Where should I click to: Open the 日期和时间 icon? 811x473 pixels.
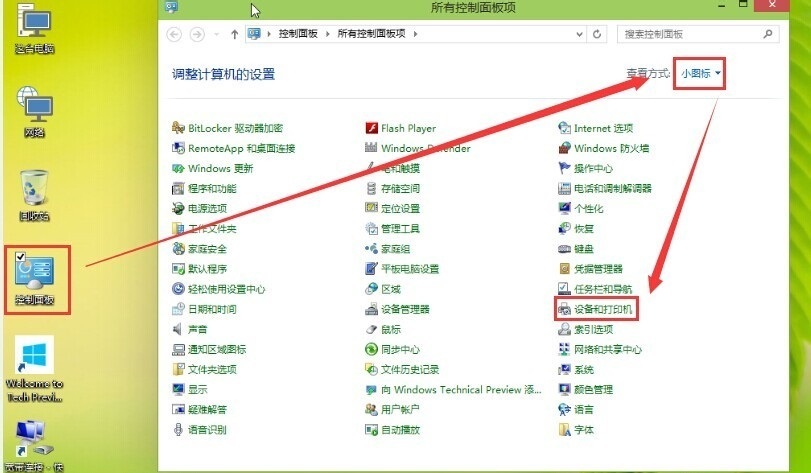[x=178, y=309]
